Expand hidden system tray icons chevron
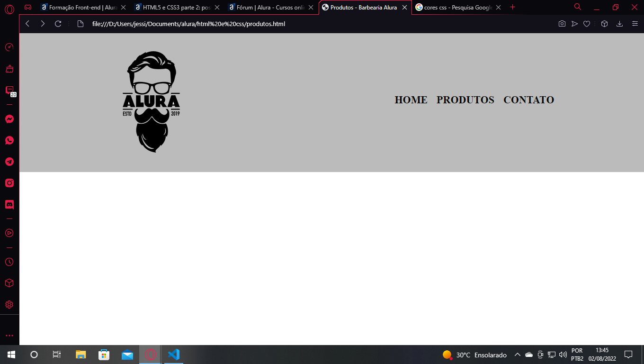This screenshot has height=364, width=644. coord(518,355)
